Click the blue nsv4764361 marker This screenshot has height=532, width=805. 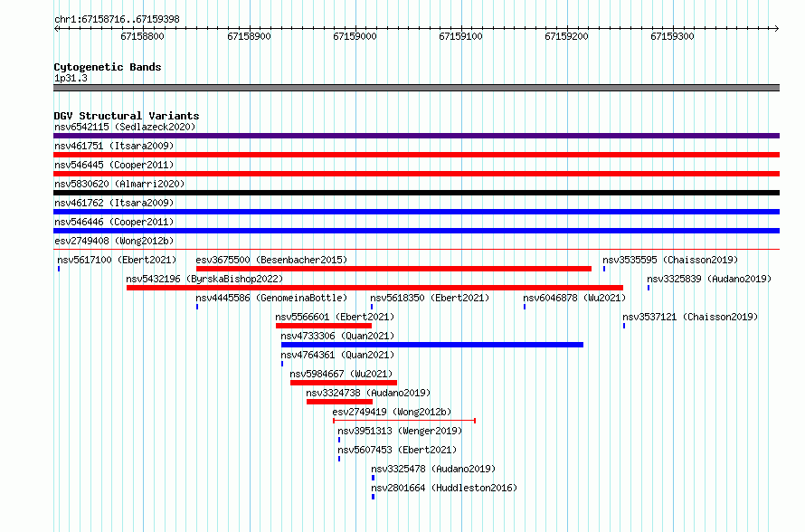[282, 364]
